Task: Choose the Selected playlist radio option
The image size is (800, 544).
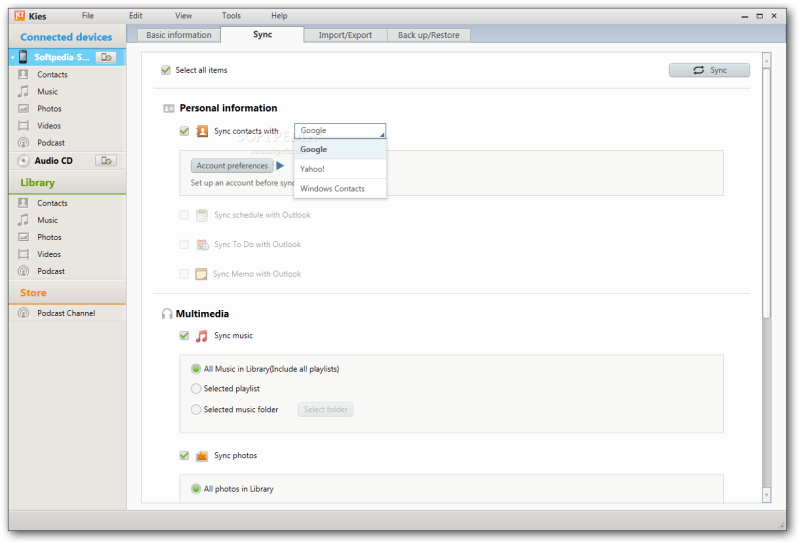Action: pyautogui.click(x=196, y=389)
